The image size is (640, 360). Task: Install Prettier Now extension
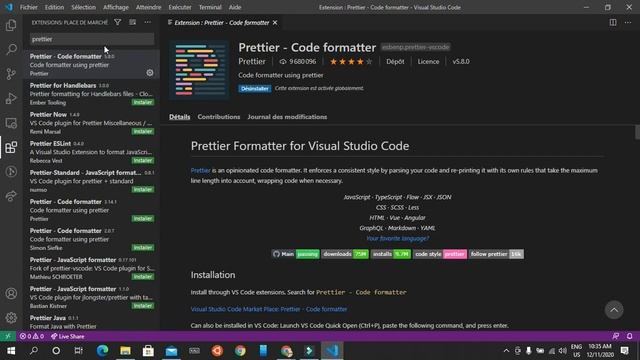(143, 131)
